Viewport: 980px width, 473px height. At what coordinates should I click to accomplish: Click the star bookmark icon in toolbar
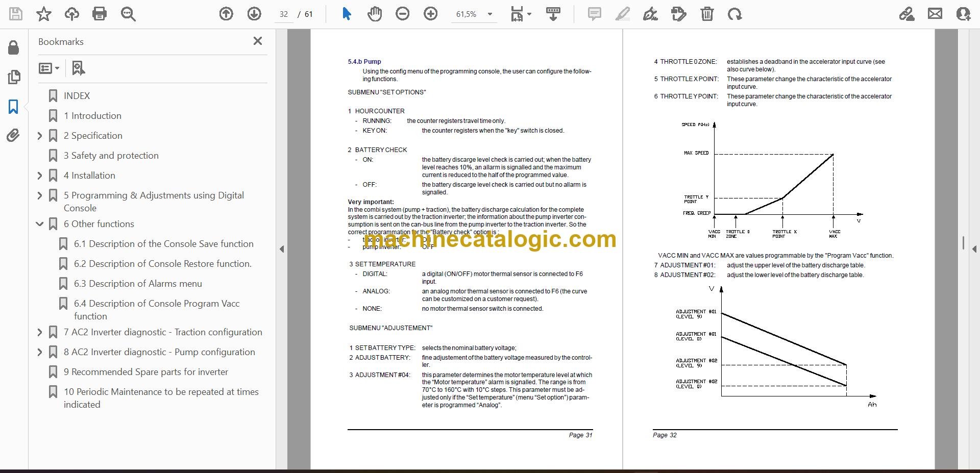pos(44,14)
